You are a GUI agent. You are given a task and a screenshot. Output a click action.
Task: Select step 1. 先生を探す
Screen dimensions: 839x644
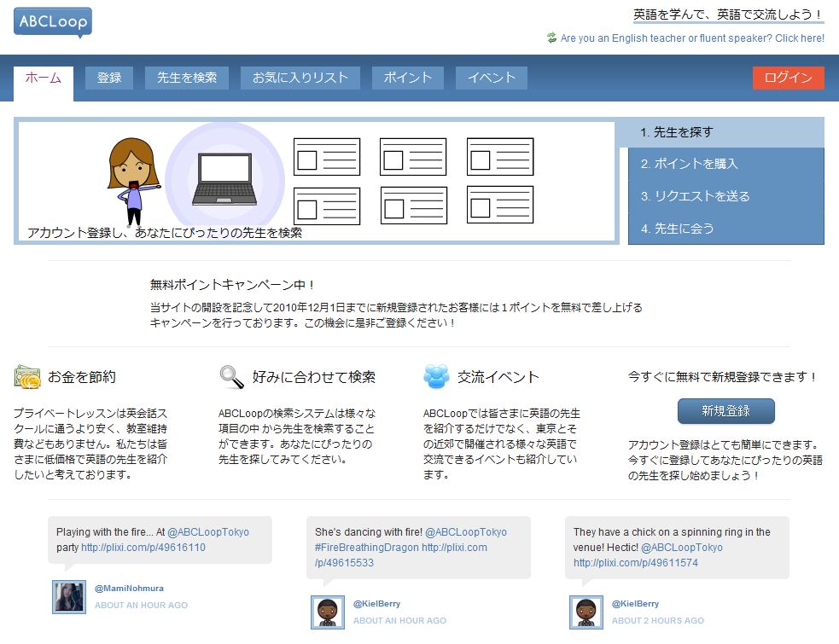point(722,132)
